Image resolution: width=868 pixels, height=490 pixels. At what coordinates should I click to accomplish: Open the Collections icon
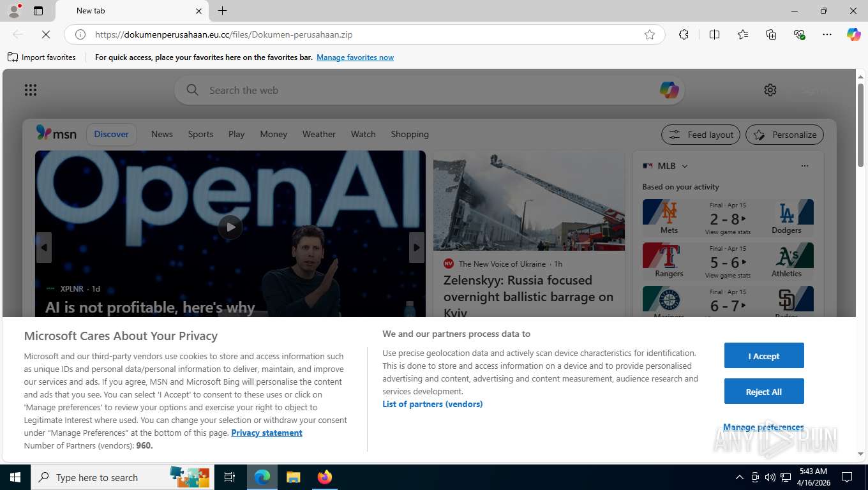pyautogui.click(x=771, y=34)
